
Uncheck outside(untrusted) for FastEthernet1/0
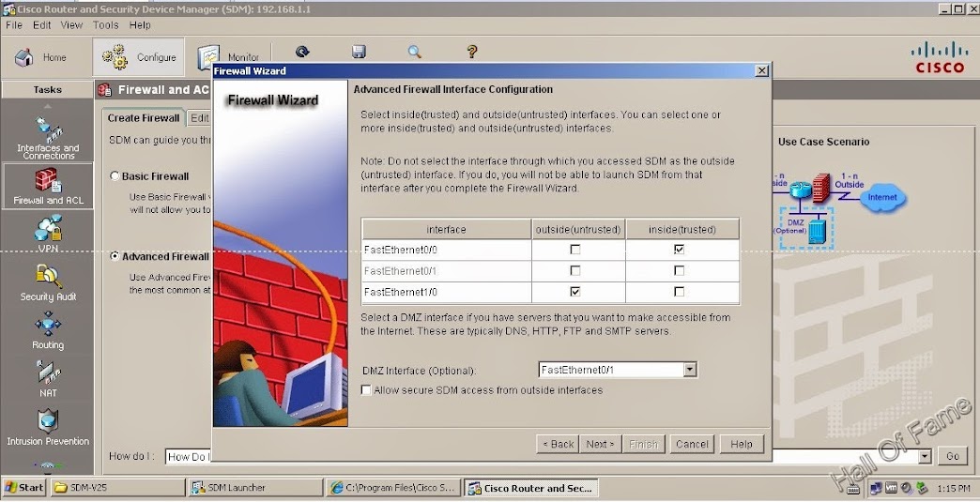tap(575, 292)
